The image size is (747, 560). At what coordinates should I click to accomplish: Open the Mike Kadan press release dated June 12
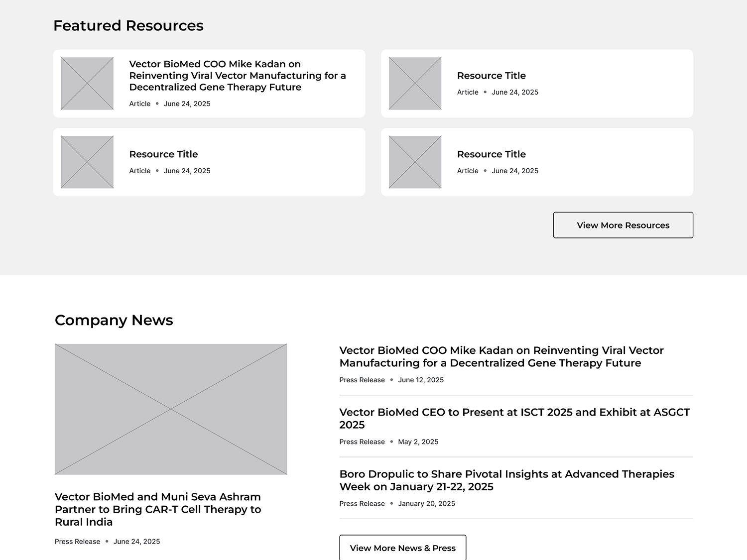[501, 357]
